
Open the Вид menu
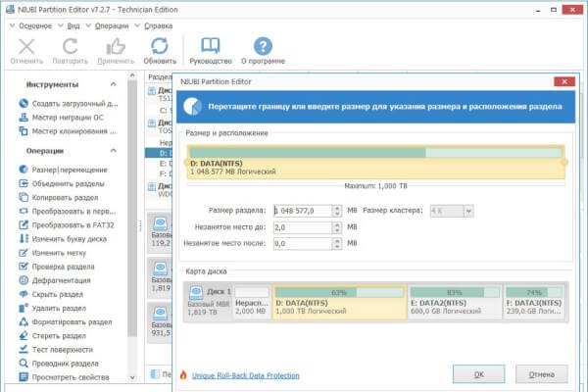coord(73,25)
